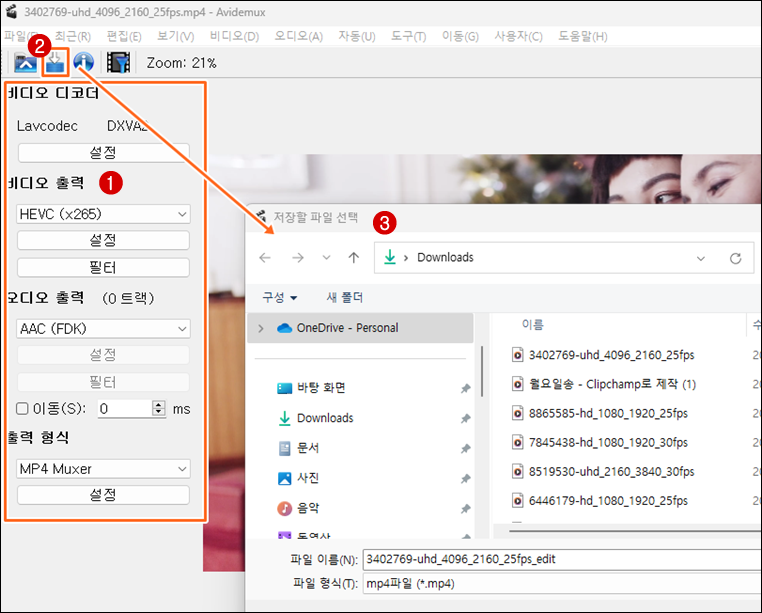Click the 파일 이름(N) filename field
The width and height of the screenshot is (762, 613).
[x=562, y=560]
